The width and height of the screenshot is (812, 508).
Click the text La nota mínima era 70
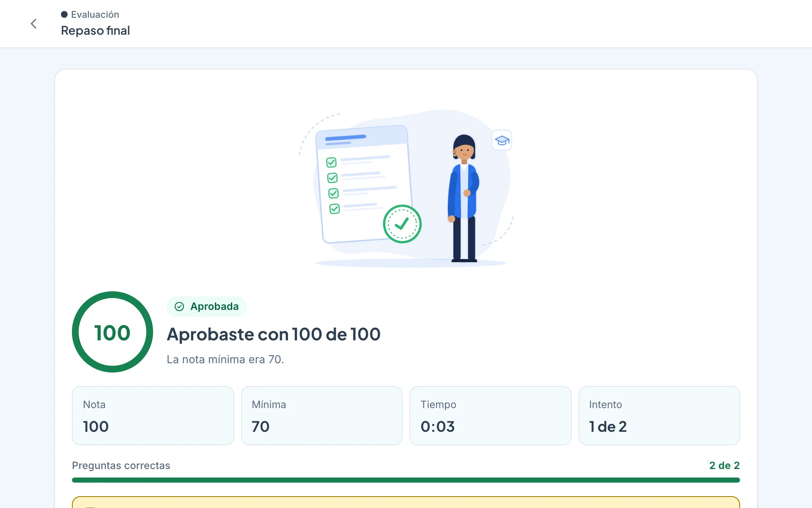click(x=225, y=359)
